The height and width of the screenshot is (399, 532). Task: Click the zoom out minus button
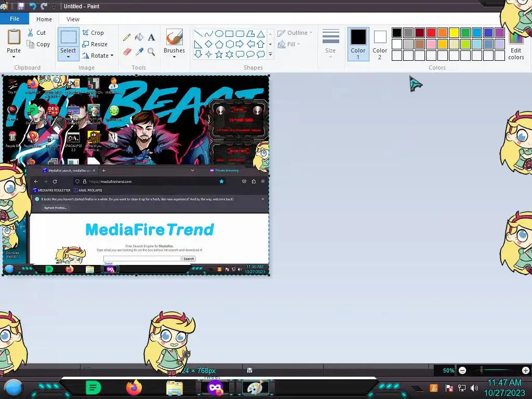[x=462, y=370]
